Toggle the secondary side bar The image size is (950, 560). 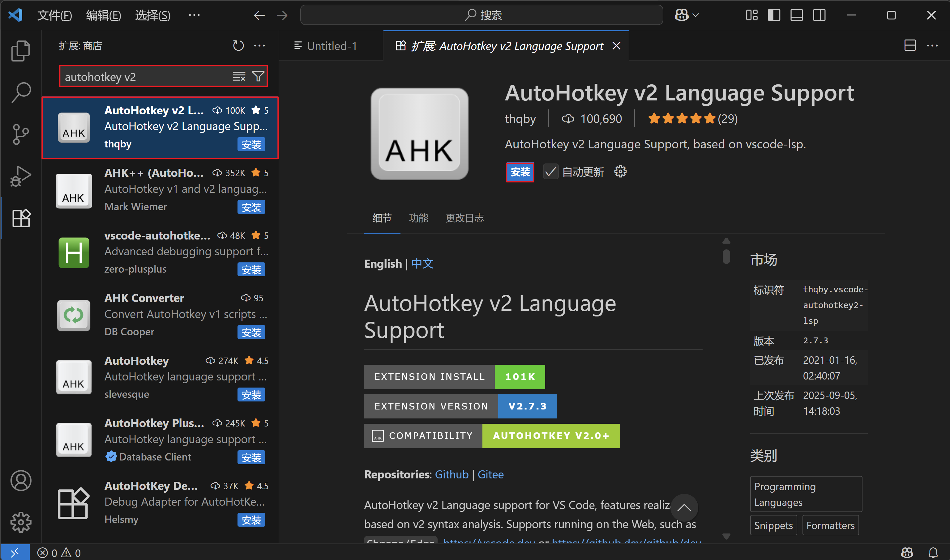click(819, 15)
